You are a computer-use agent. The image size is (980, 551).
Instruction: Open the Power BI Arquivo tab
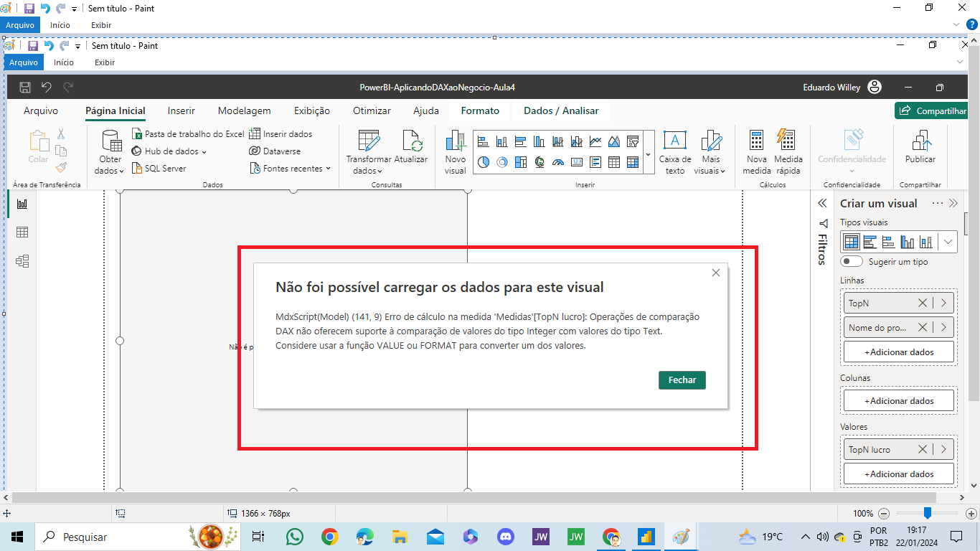[41, 110]
